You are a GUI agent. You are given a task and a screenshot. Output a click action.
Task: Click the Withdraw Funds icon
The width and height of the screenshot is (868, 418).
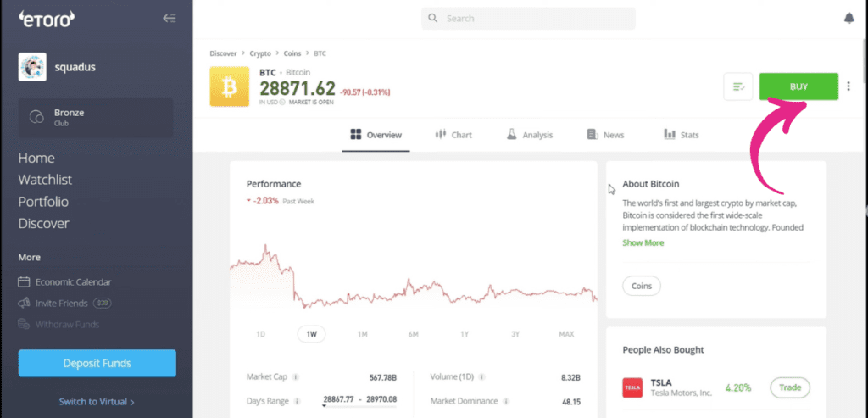[24, 325]
